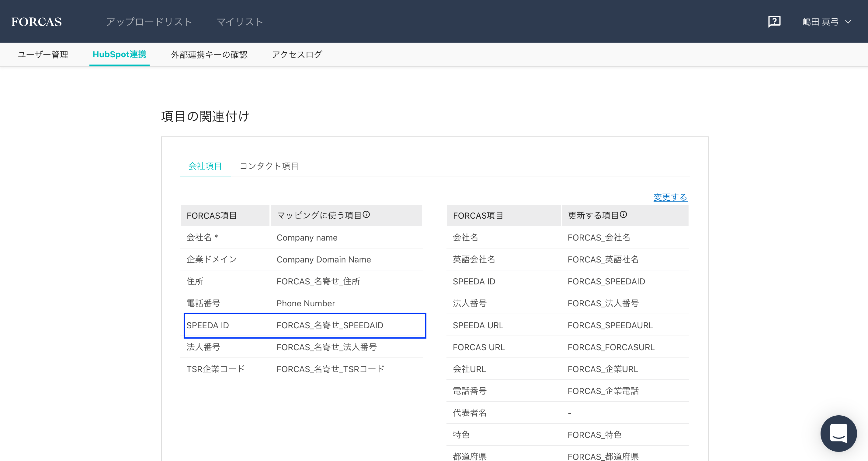The height and width of the screenshot is (461, 868).
Task: Click the Company Domain Name mapping value
Action: tap(324, 259)
